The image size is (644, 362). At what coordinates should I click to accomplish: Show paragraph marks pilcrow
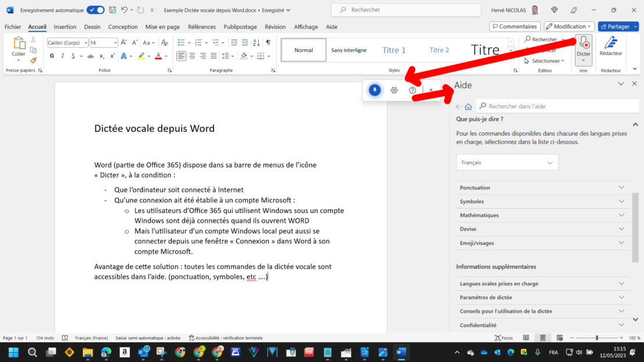tap(268, 43)
